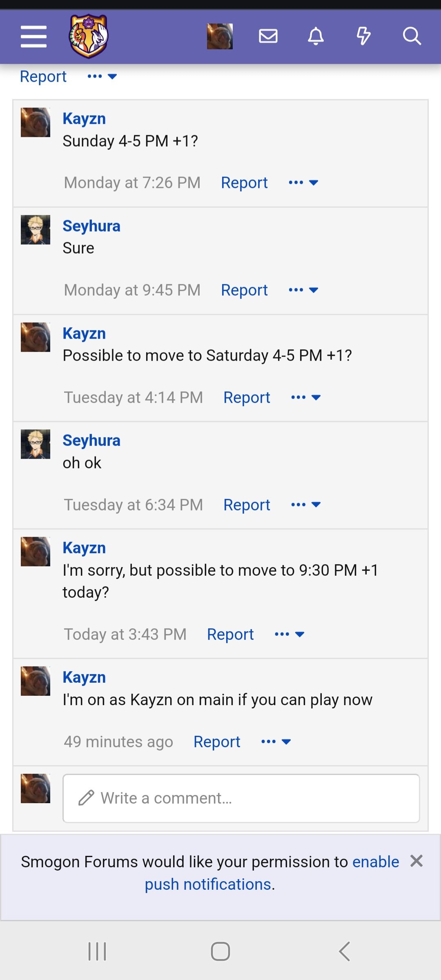Open the hamburger navigation menu
The image size is (441, 980).
pos(33,36)
